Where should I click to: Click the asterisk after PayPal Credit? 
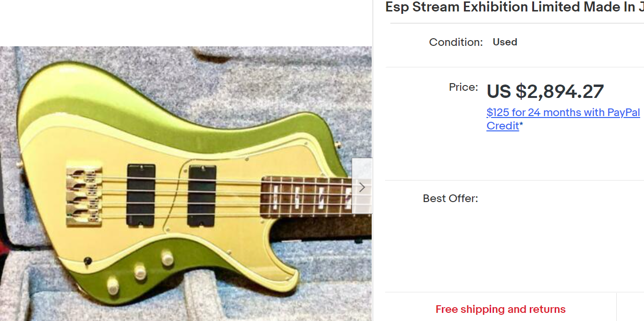pyautogui.click(x=521, y=125)
